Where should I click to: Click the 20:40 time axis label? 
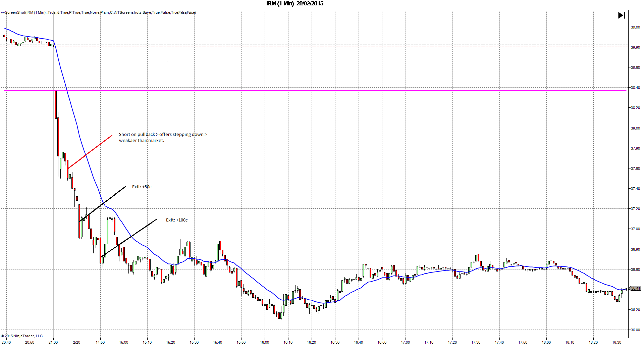click(6, 342)
